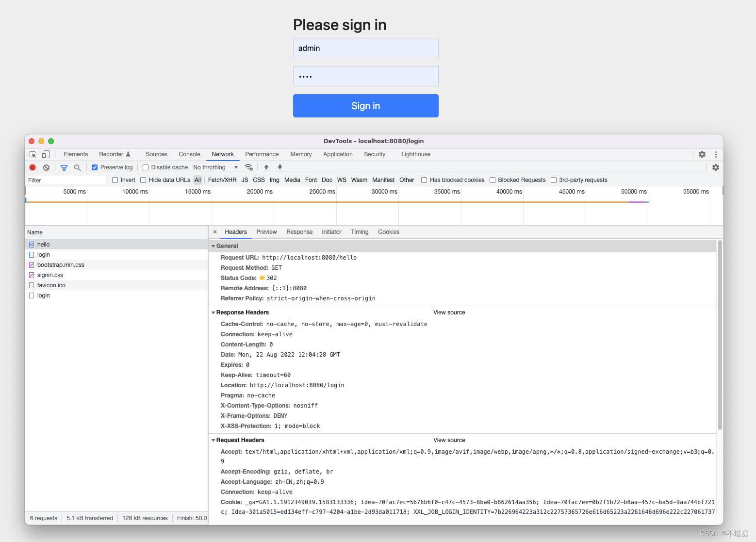756x542 pixels.
Task: Enable Hide data URLs
Action: (143, 180)
